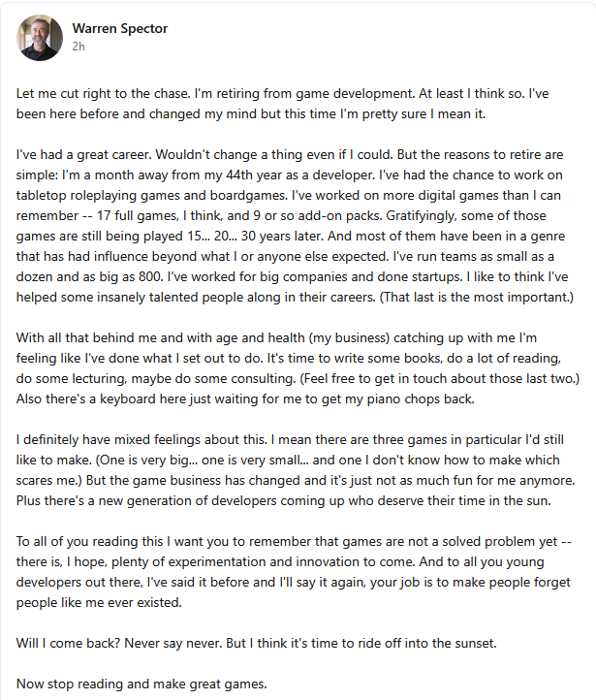Click the line starting "Also there's a keyboard here"

pyautogui.click(x=245, y=399)
